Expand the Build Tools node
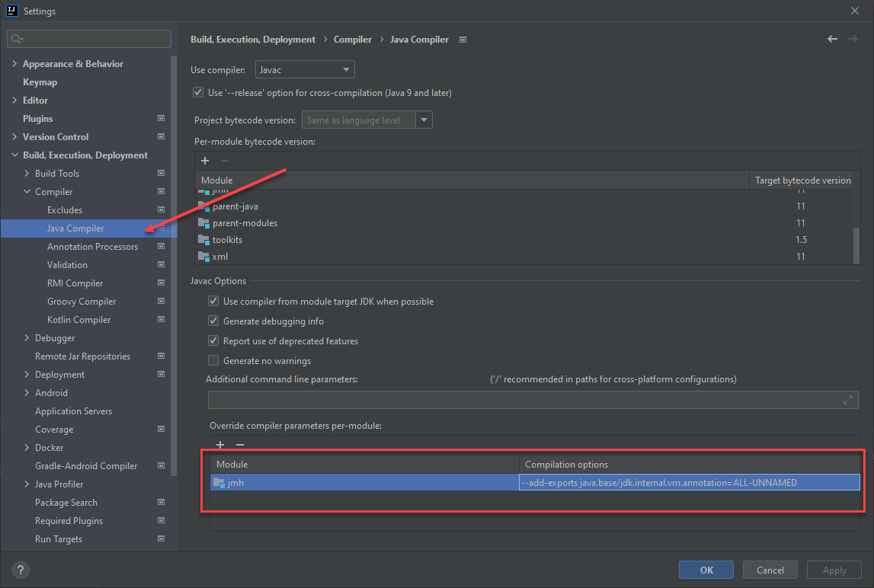This screenshot has height=588, width=874. pos(27,174)
